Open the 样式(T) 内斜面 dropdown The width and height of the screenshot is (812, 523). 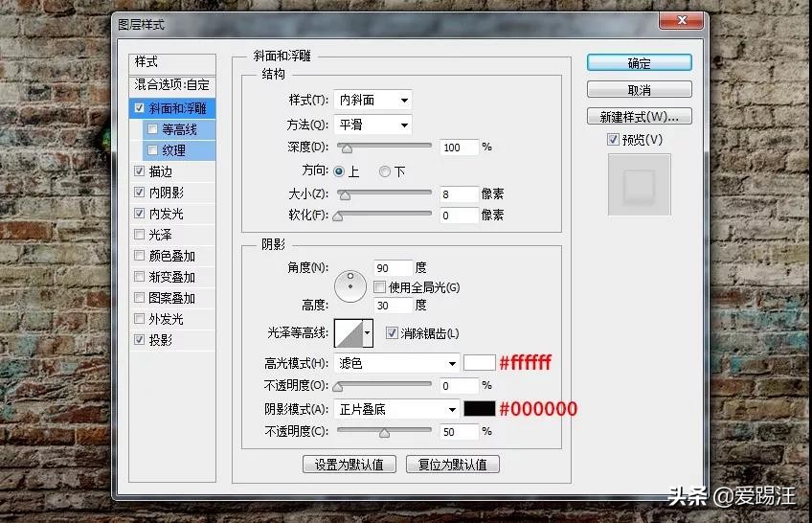pyautogui.click(x=372, y=100)
